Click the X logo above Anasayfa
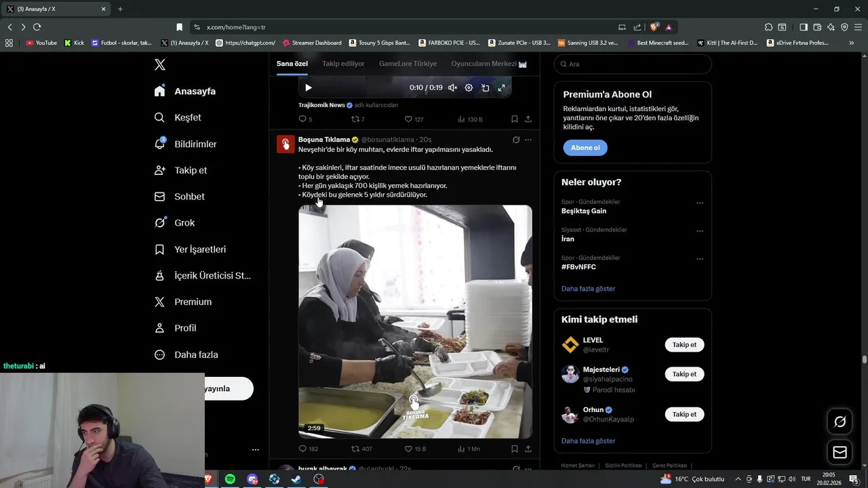The height and width of the screenshot is (488, 868). pyautogui.click(x=159, y=64)
